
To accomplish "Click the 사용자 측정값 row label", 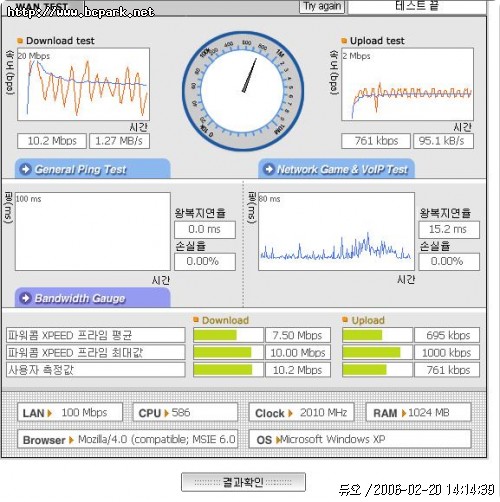I will [96, 370].
